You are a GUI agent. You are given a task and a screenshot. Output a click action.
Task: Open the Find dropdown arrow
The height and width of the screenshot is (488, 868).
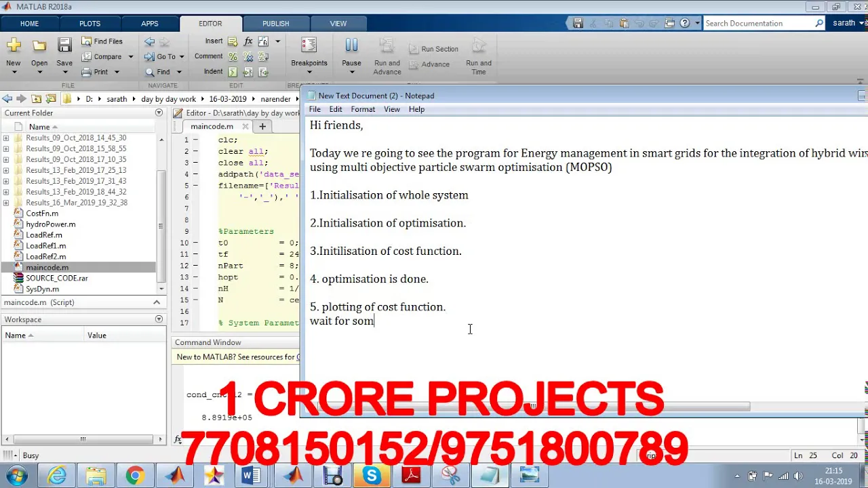(179, 72)
